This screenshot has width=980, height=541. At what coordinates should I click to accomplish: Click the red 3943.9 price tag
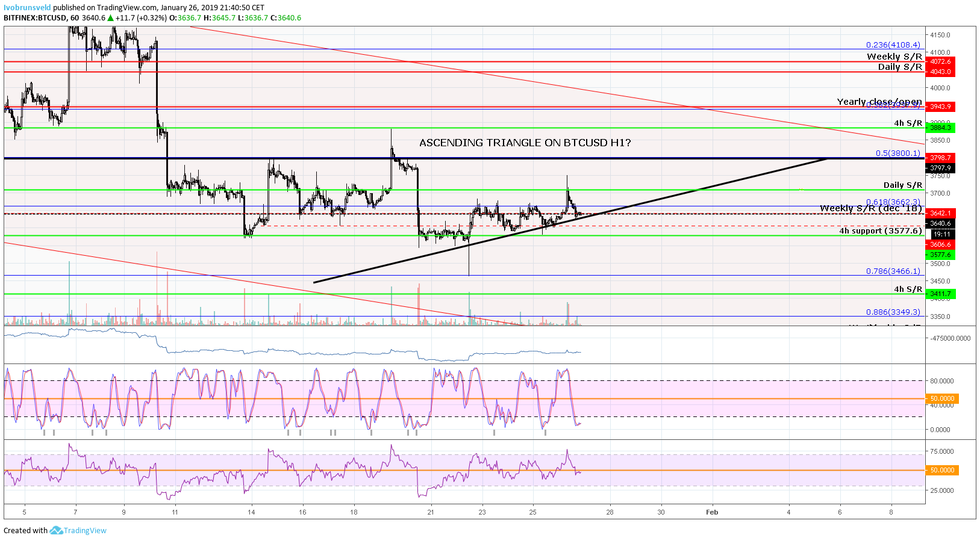(x=941, y=107)
